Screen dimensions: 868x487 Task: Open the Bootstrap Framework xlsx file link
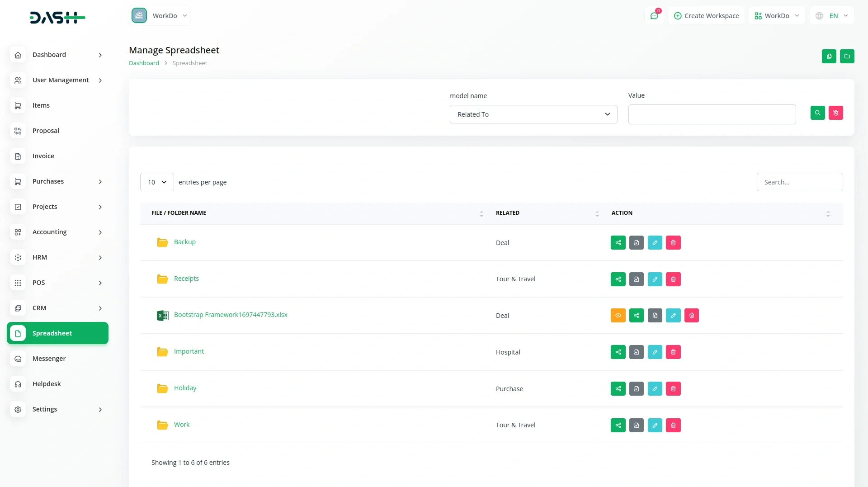[231, 315]
